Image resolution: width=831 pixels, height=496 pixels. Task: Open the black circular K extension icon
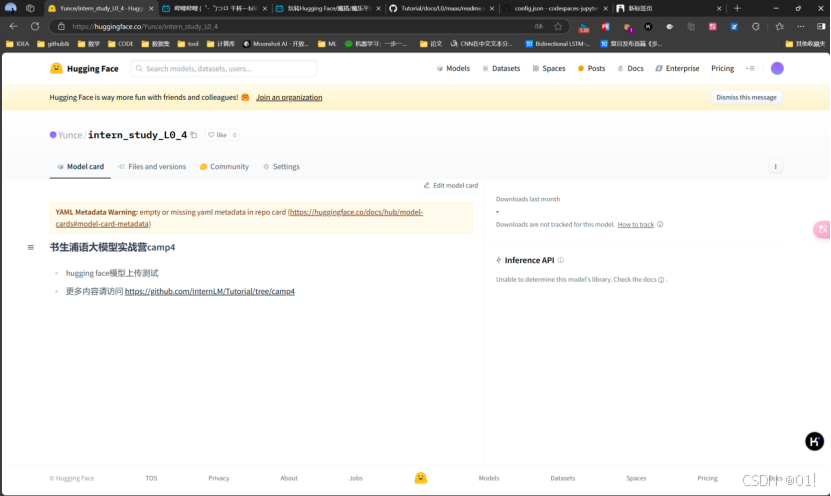pyautogui.click(x=648, y=26)
